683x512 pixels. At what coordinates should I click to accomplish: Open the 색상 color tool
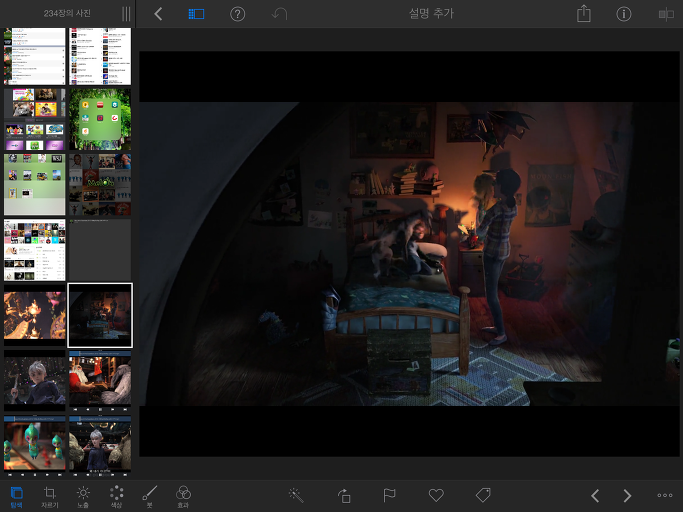click(x=116, y=497)
